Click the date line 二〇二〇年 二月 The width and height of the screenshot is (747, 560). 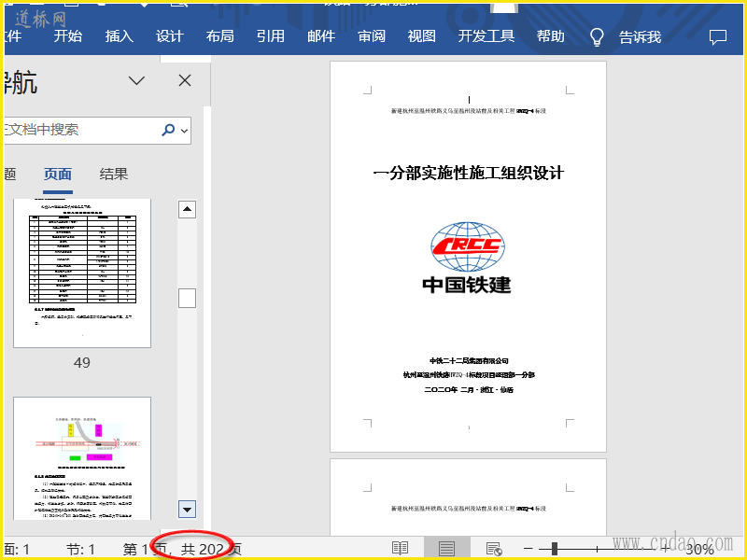(x=470, y=389)
